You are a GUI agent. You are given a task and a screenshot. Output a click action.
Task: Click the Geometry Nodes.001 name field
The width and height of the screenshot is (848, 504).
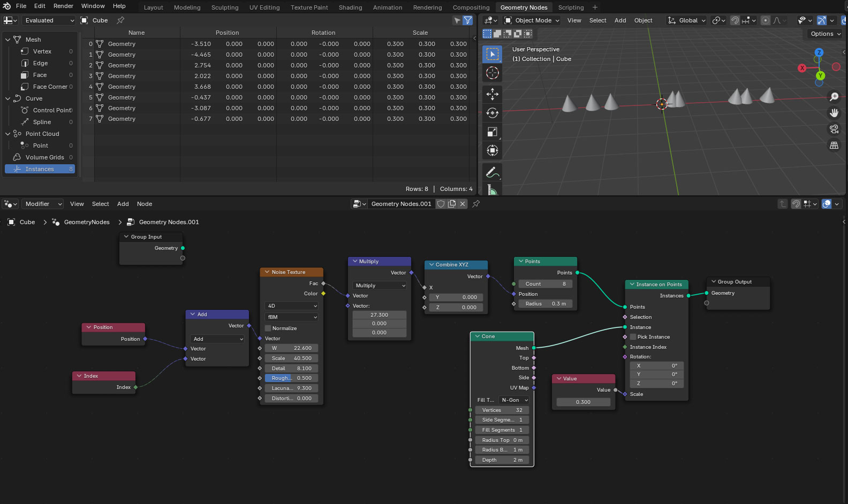click(x=401, y=204)
